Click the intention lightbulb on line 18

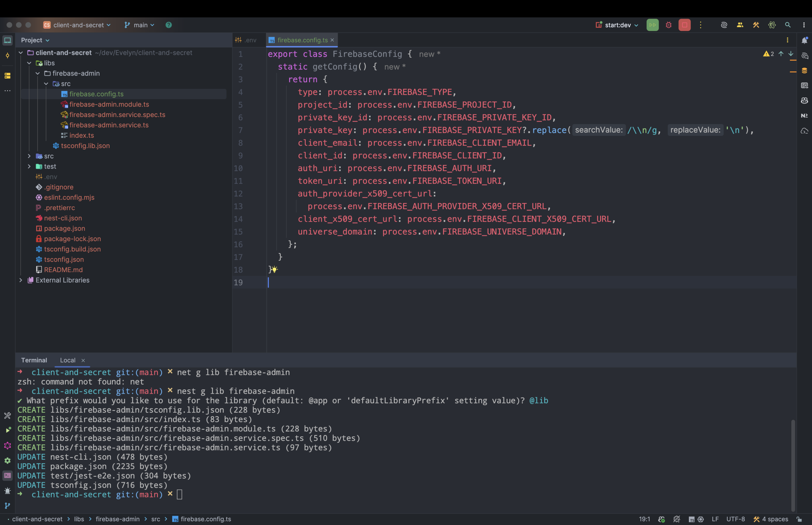(274, 270)
